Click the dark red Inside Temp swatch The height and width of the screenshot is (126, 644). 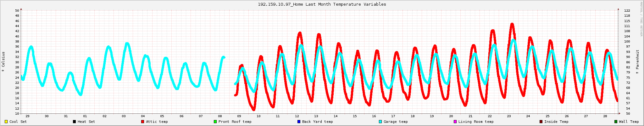(x=541, y=122)
